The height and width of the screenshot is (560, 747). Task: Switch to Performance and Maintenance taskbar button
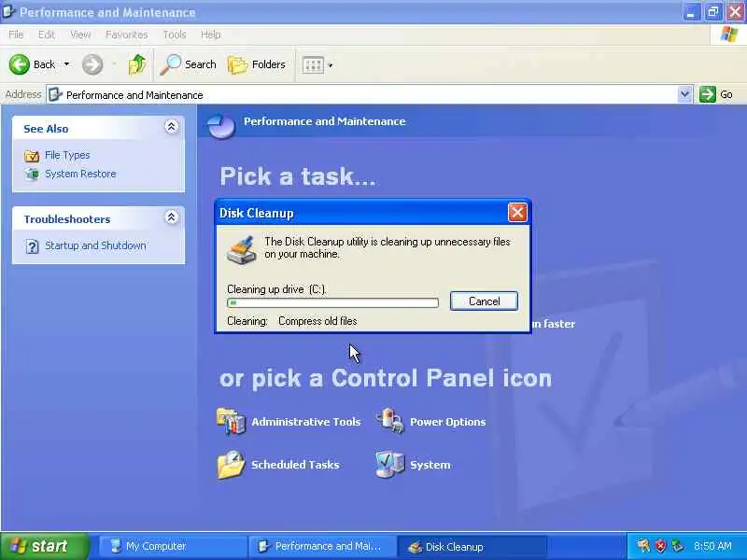tap(322, 546)
